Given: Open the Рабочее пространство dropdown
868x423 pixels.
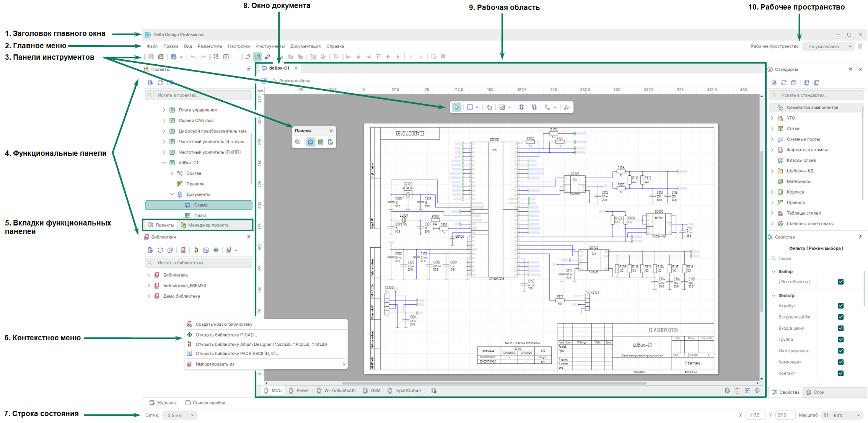Looking at the screenshot, I should pos(829,47).
